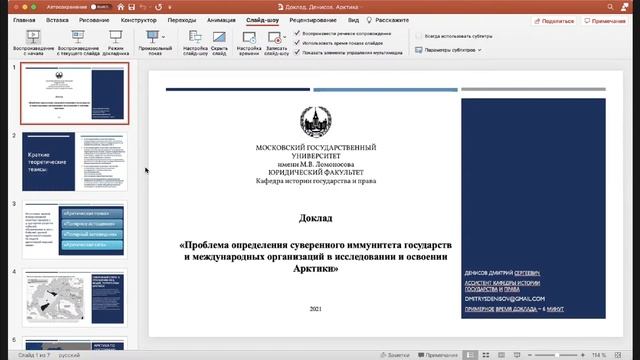640x360 pixels.
Task: Select slide 2 thumbnail Краткие теоретические тезисы
Action: coord(75,162)
